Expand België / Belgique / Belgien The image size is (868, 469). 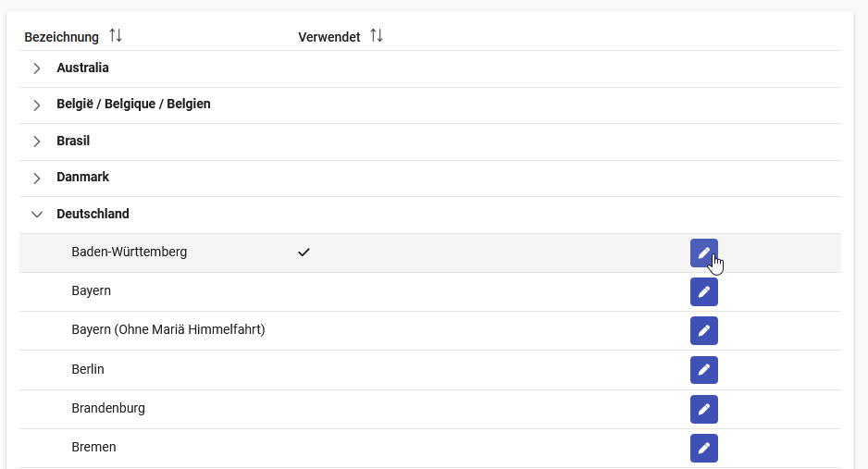pos(36,105)
